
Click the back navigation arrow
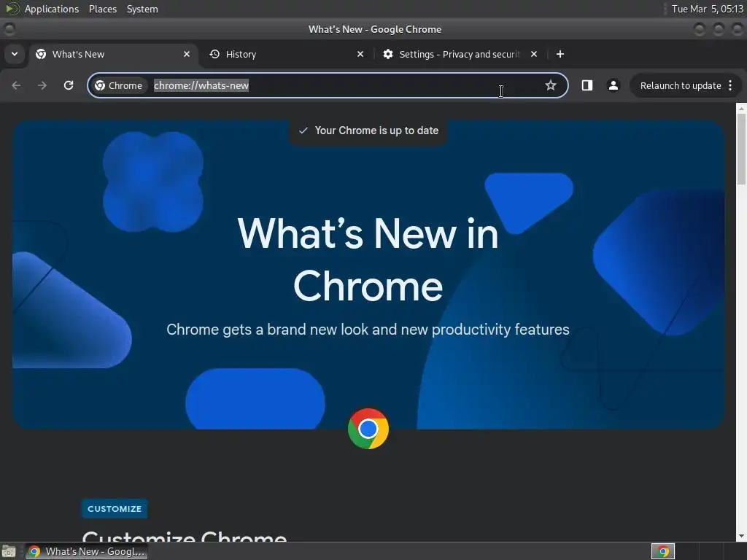coord(16,85)
